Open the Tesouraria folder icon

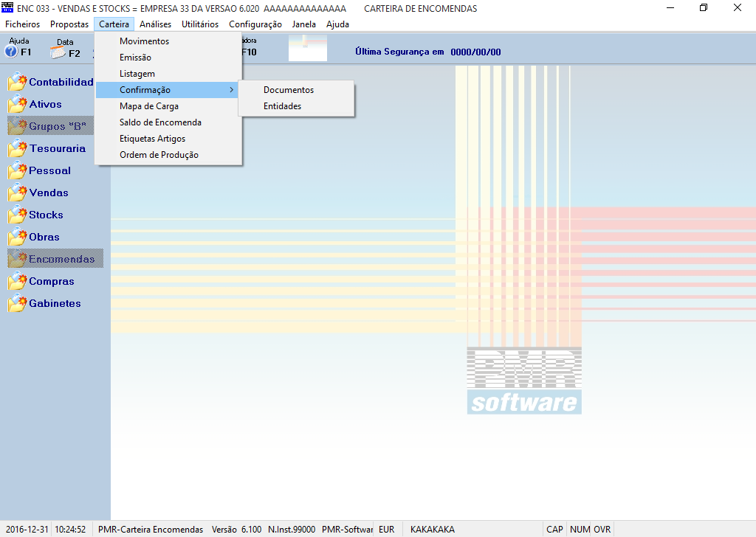pos(18,148)
